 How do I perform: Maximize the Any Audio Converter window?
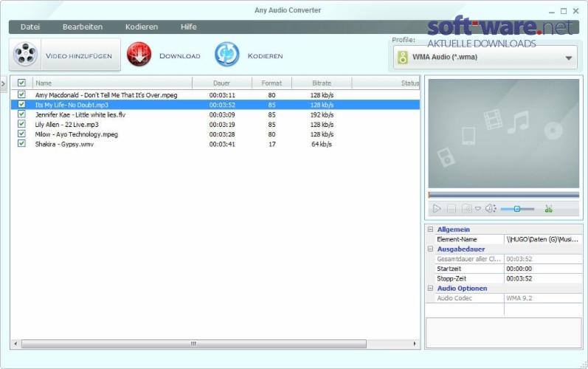pos(564,11)
